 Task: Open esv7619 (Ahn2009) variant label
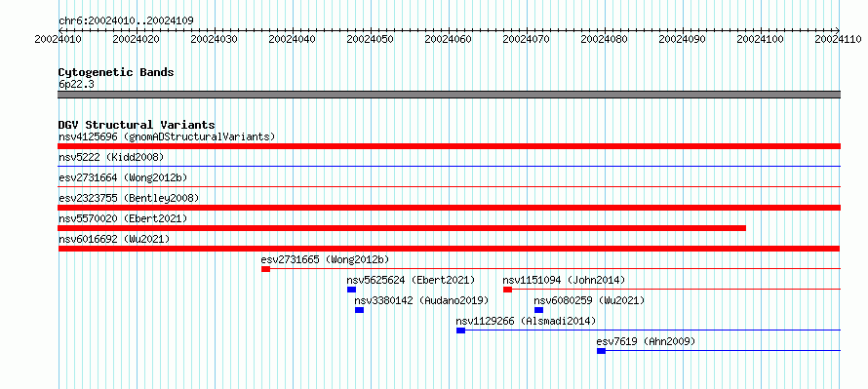click(x=646, y=341)
